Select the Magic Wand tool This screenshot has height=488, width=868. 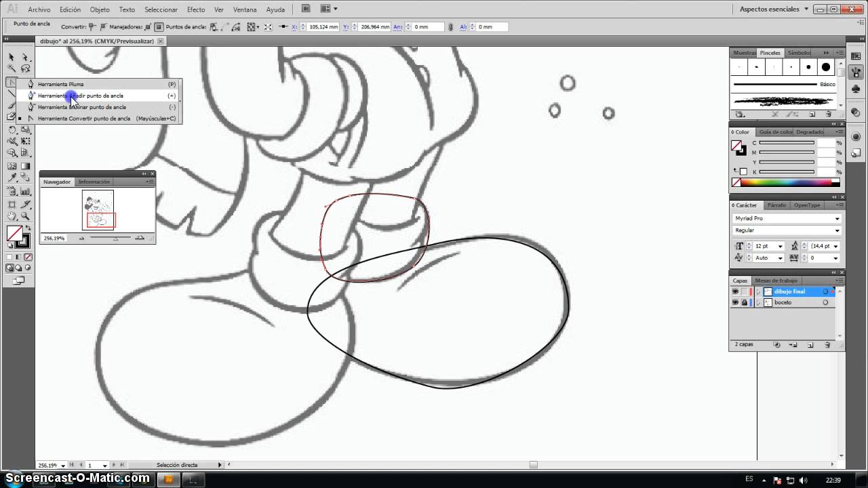12,68
